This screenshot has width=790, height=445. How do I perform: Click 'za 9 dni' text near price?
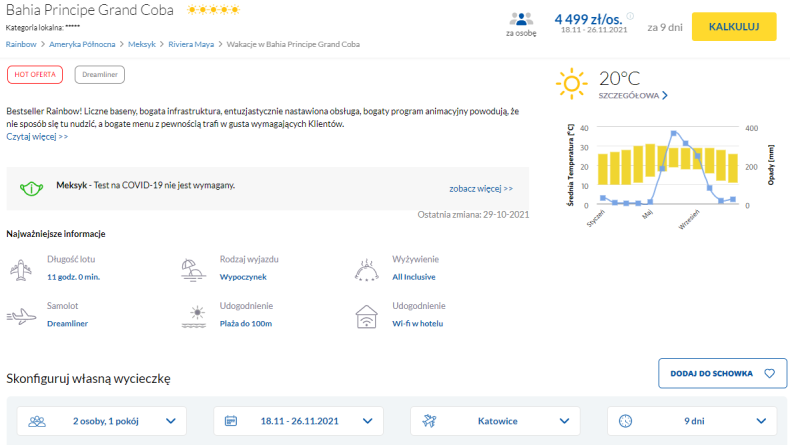click(665, 27)
